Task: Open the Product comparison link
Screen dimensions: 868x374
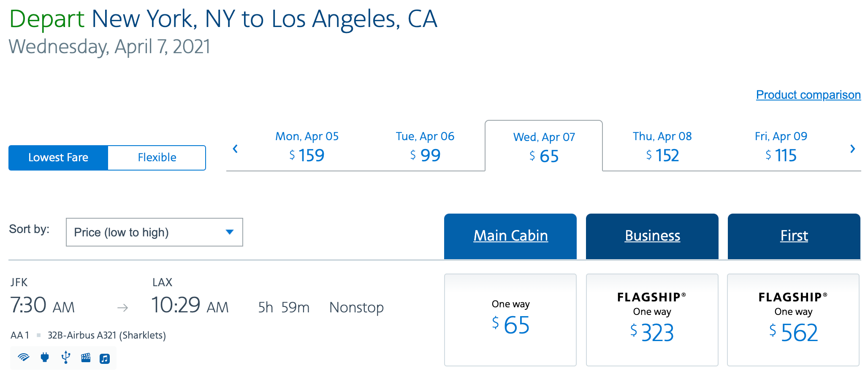Action: 808,95
